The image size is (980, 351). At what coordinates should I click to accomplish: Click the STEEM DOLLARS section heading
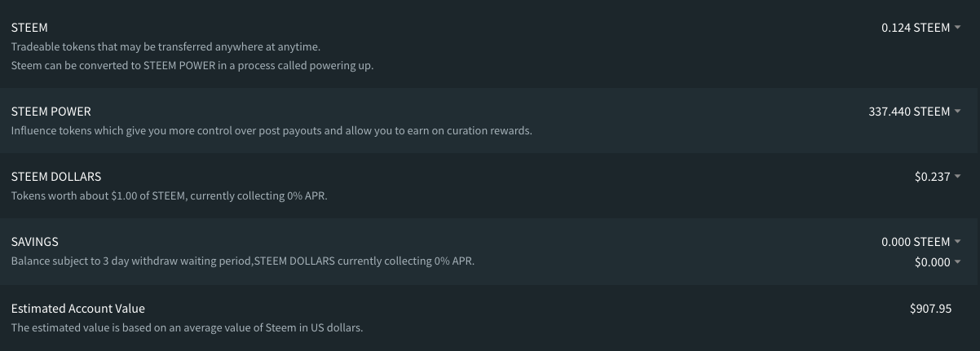56,177
